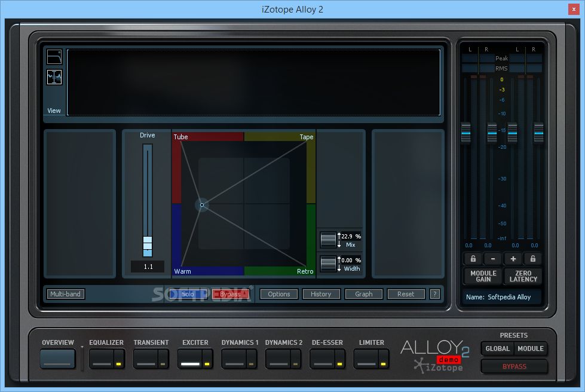
Task: Toggle the Limiter module power LED
Action: (x=383, y=363)
